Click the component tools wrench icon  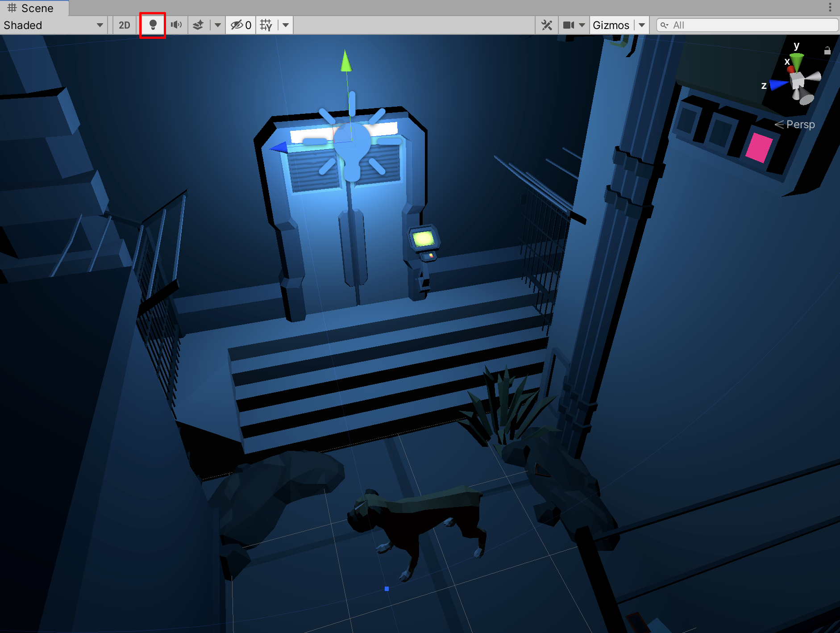pyautogui.click(x=547, y=25)
